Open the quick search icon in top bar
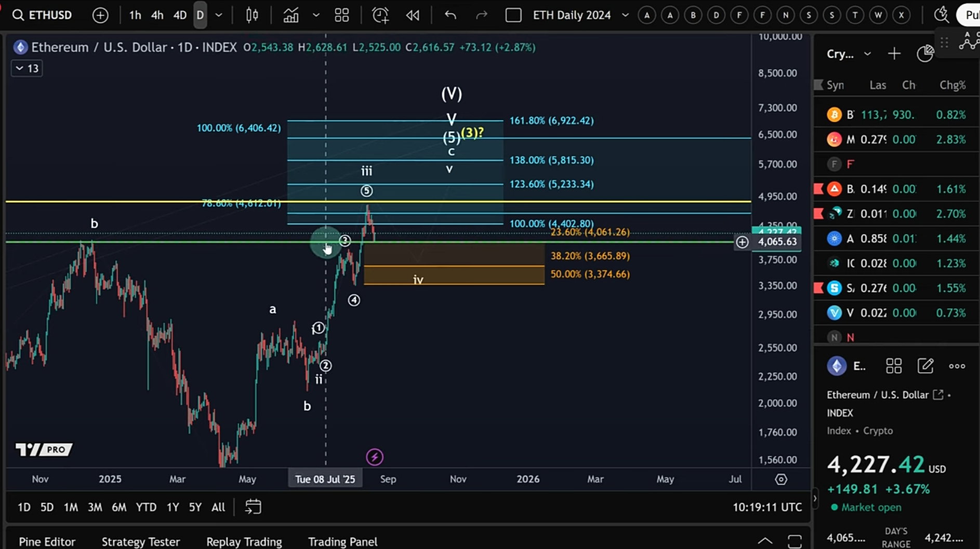Viewport: 980px width, 549px height. 941,15
